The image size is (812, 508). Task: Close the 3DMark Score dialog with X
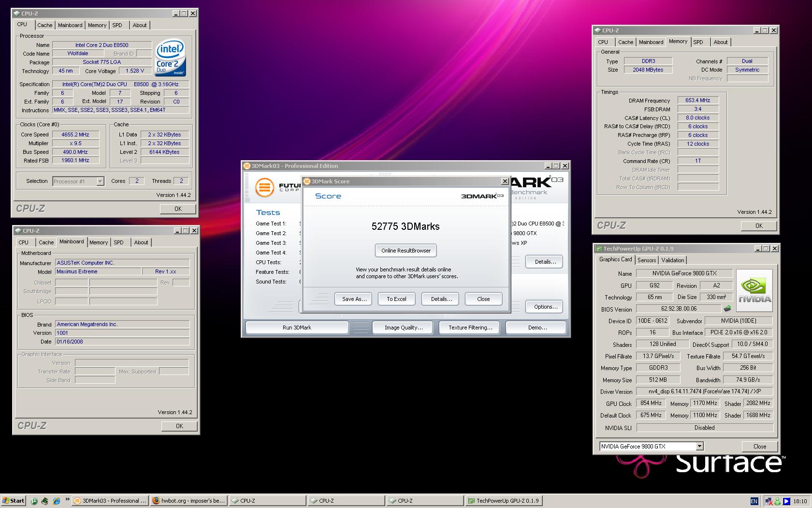(x=505, y=181)
